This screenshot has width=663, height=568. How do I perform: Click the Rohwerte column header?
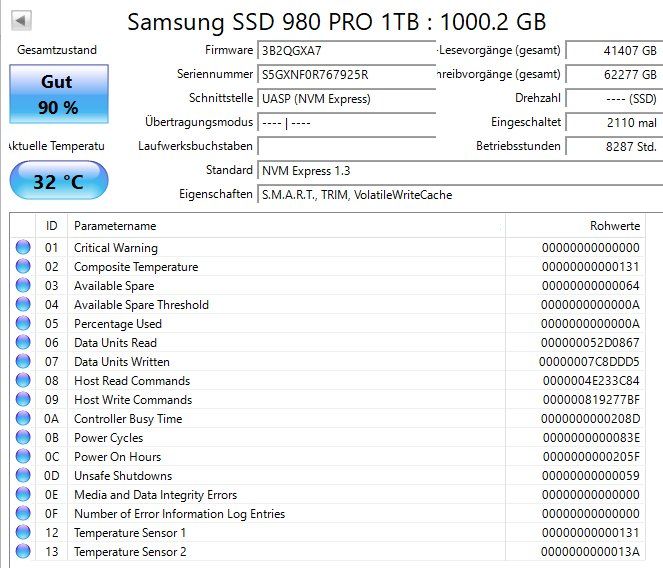click(x=575, y=225)
